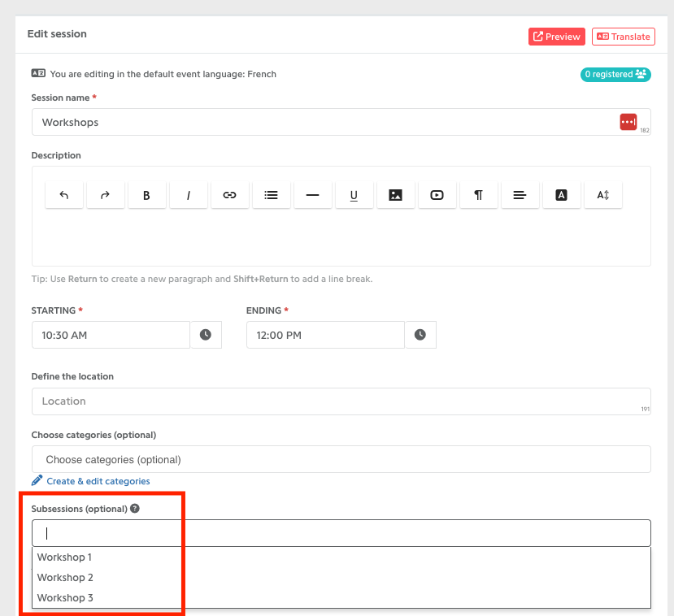Click the STARTING time field 10:30 AM
The image size is (674, 616).
(111, 335)
